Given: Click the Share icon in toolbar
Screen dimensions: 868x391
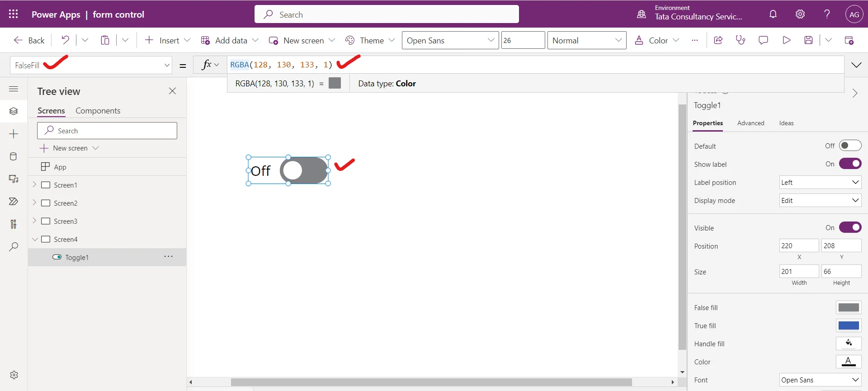Looking at the screenshot, I should point(718,40).
